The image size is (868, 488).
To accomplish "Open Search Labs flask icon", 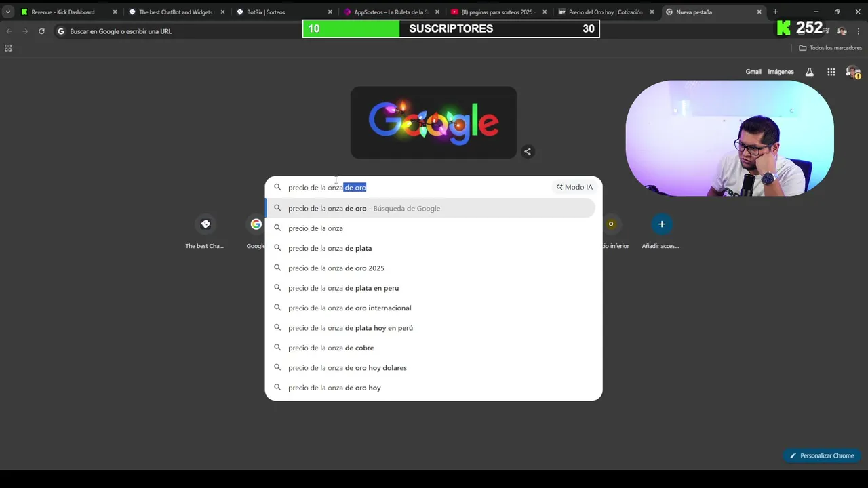I will click(809, 72).
